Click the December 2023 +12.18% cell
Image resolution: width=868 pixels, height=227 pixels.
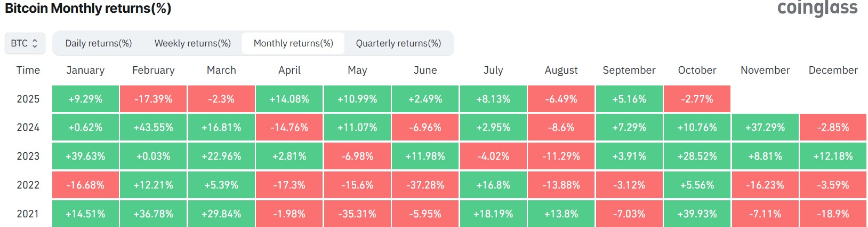pyautogui.click(x=833, y=156)
